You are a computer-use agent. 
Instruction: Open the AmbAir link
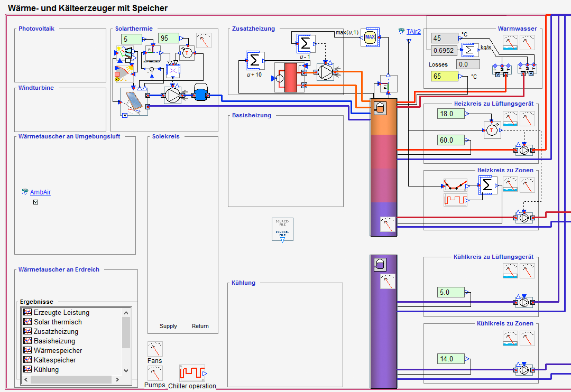40,192
